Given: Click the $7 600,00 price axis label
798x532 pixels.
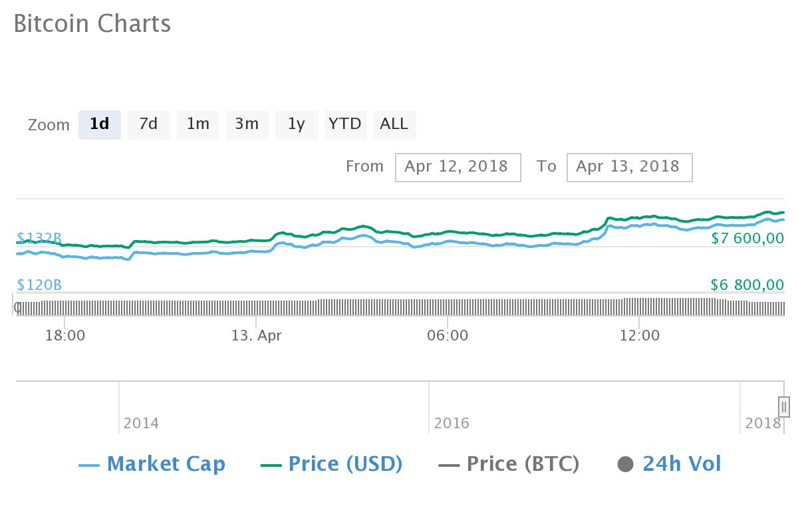Looking at the screenshot, I should pos(747,238).
